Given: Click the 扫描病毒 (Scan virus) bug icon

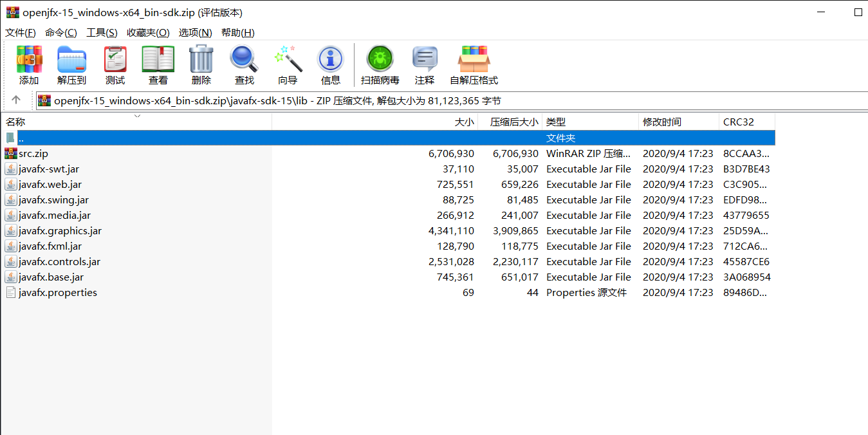Looking at the screenshot, I should point(380,59).
